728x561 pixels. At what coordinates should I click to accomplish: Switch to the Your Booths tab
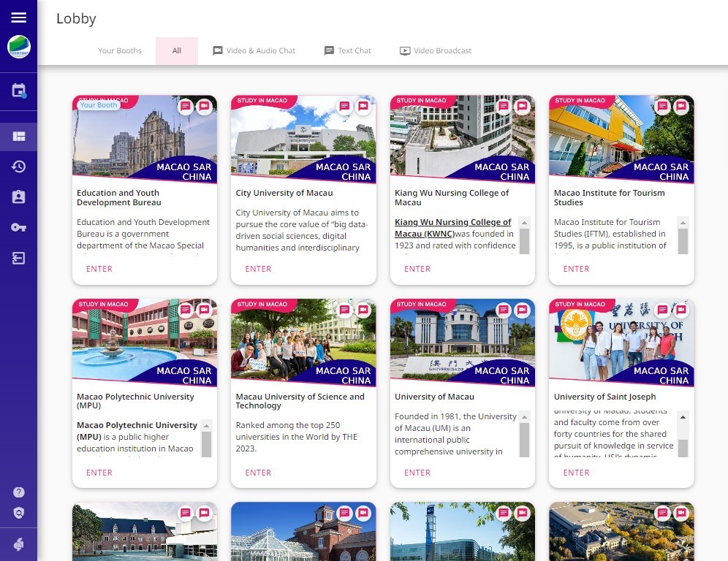tap(120, 51)
